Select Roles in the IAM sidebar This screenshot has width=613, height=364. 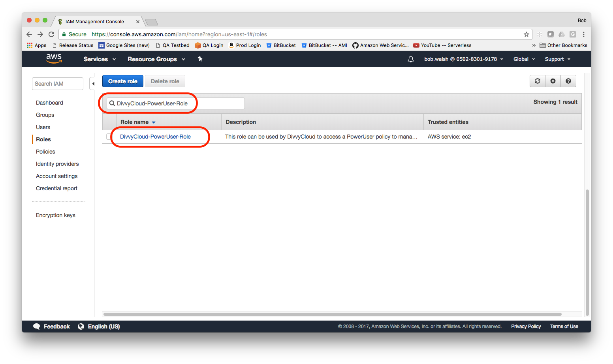coord(43,139)
